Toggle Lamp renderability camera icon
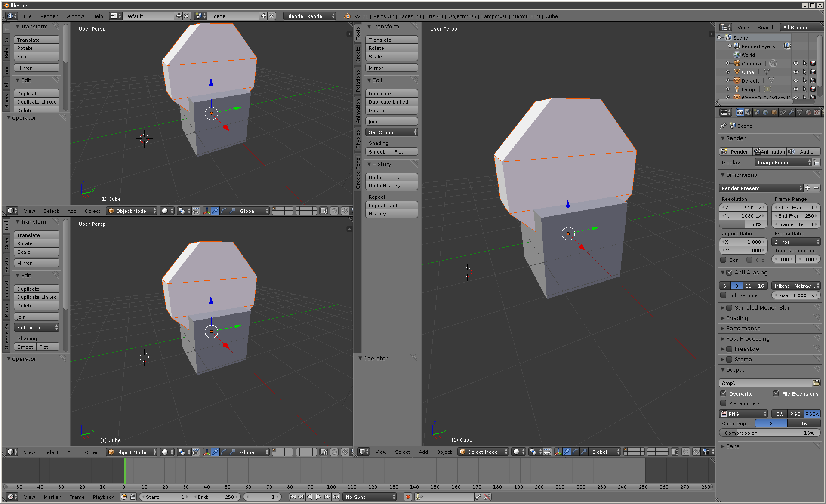Image resolution: width=826 pixels, height=504 pixels. pyautogui.click(x=813, y=89)
